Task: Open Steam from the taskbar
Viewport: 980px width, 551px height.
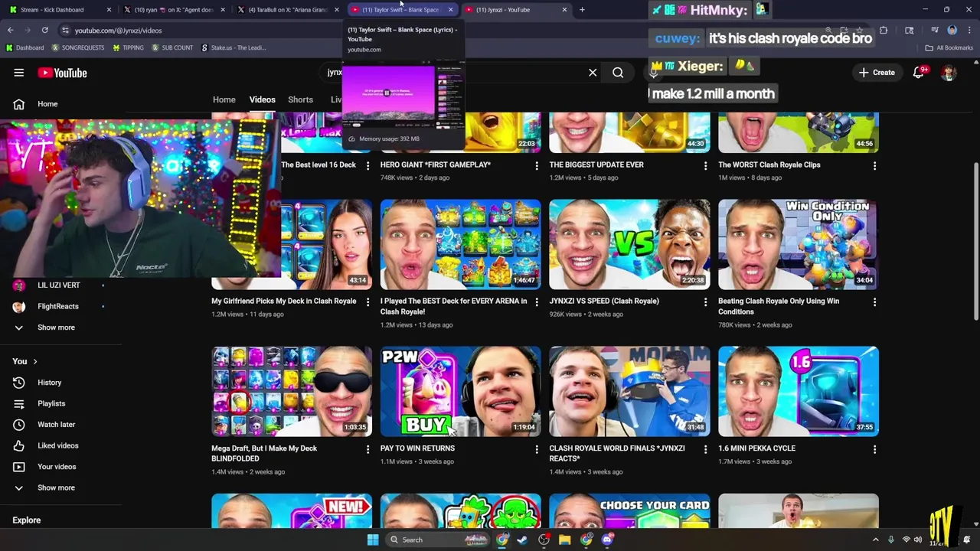Action: click(522, 540)
